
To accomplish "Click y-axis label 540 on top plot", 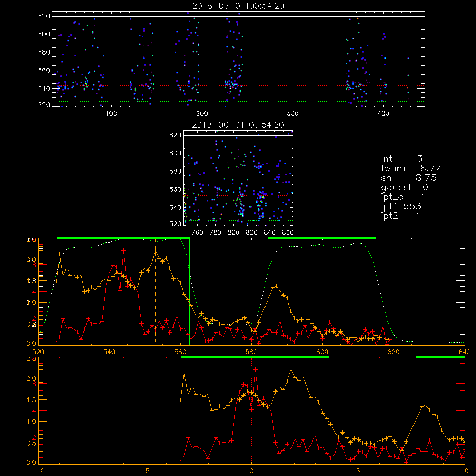I will coord(44,89).
